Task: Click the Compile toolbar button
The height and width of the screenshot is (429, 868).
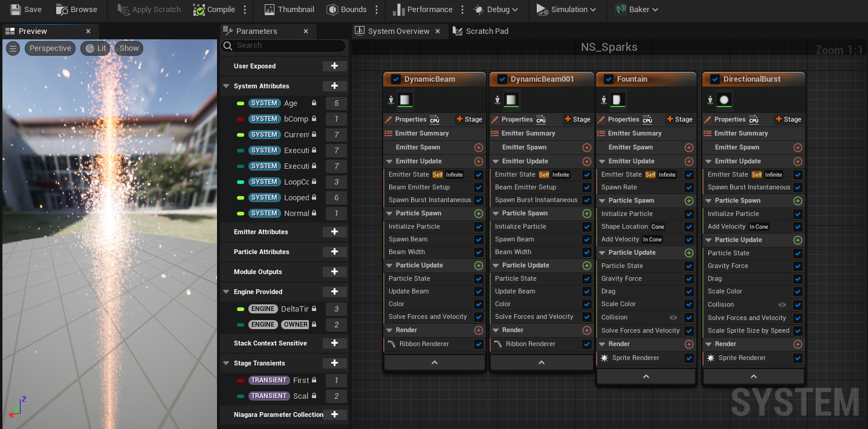Action: (215, 10)
